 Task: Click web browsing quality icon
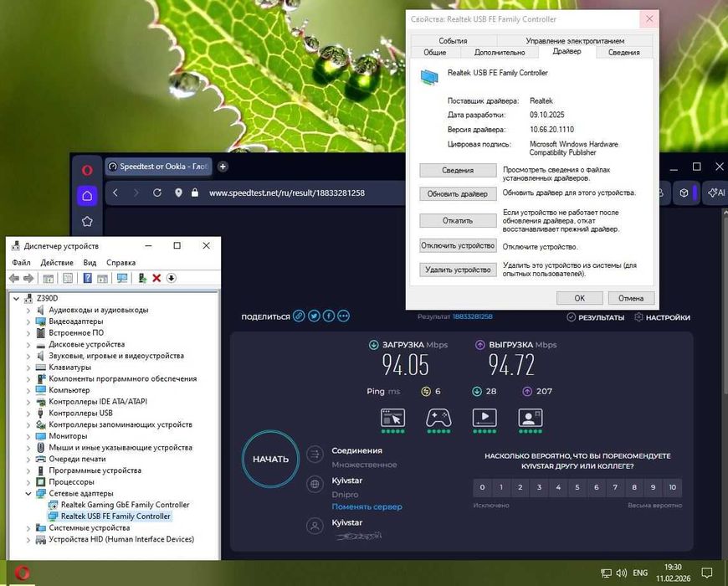pyautogui.click(x=392, y=418)
